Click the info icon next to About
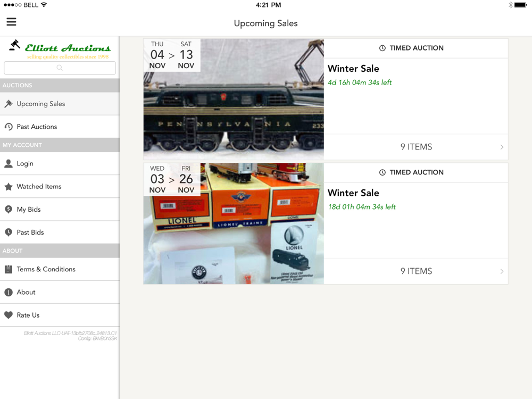 pyautogui.click(x=9, y=292)
